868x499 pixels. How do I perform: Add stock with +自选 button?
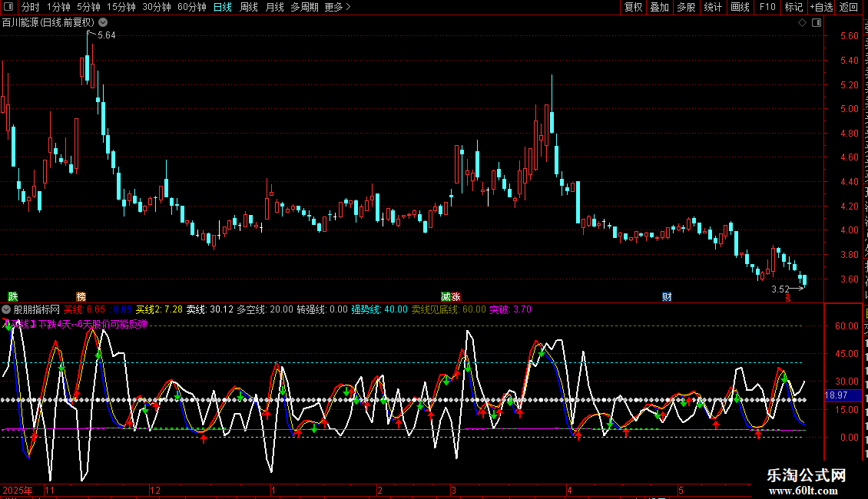pyautogui.click(x=821, y=7)
